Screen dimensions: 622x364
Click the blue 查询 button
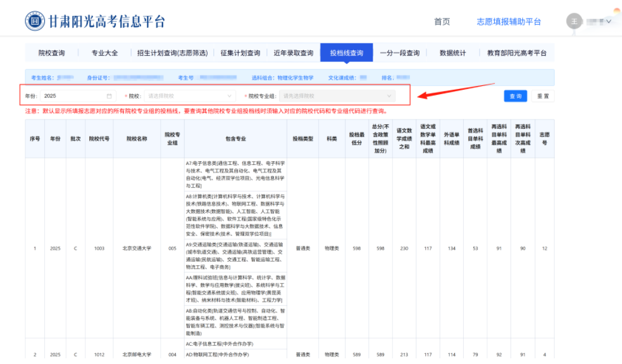click(516, 96)
